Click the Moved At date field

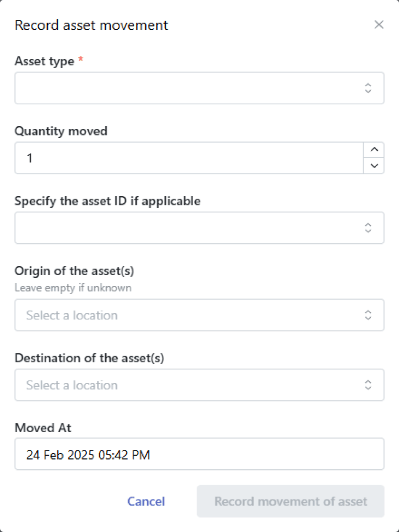pyautogui.click(x=199, y=454)
